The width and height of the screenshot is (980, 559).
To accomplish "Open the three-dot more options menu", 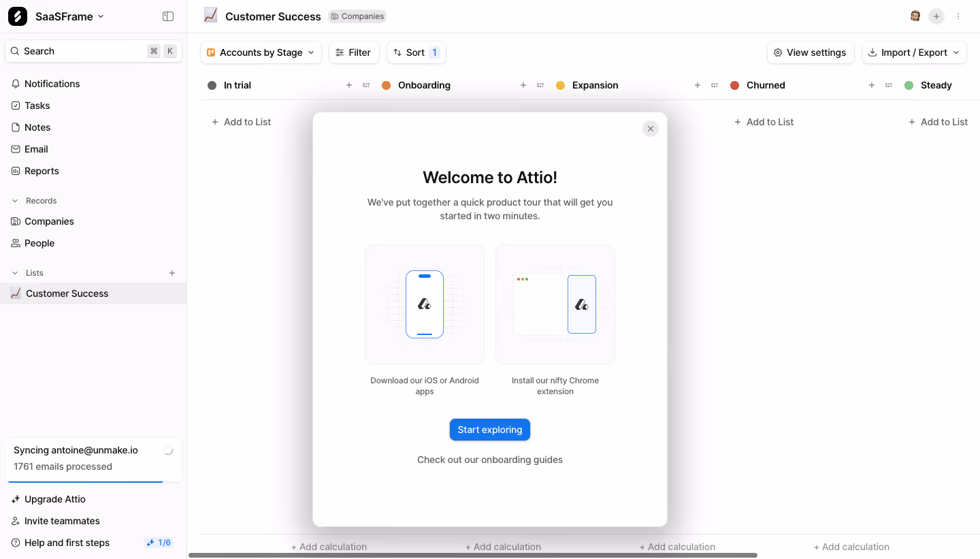I will click(958, 16).
